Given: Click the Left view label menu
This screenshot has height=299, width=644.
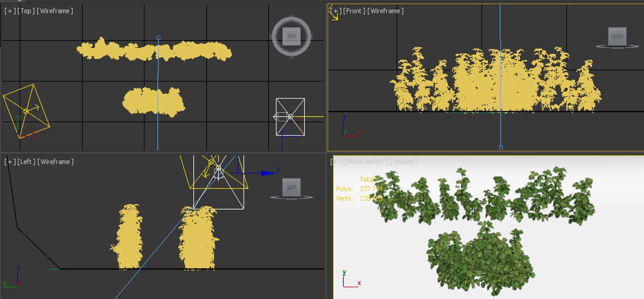Looking at the screenshot, I should coord(26,162).
